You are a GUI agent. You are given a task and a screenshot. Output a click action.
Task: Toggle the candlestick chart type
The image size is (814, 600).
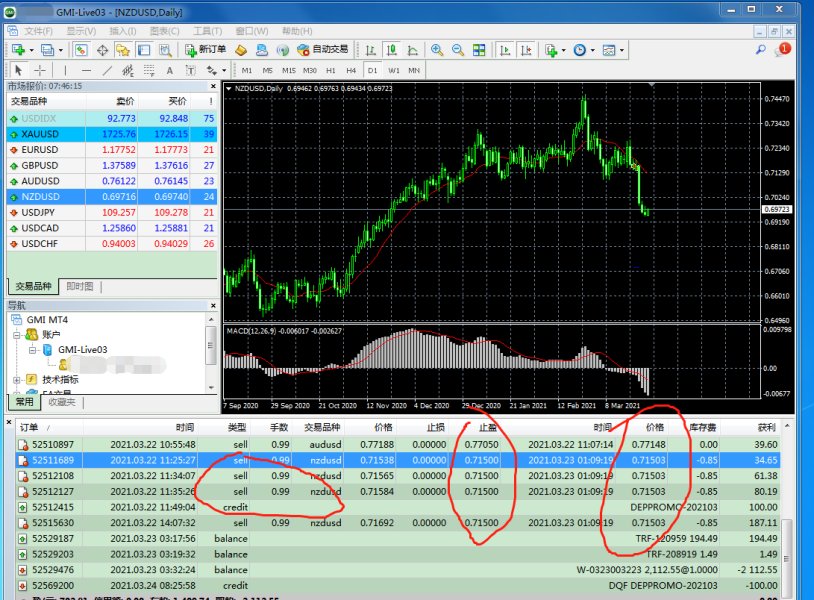(391, 50)
